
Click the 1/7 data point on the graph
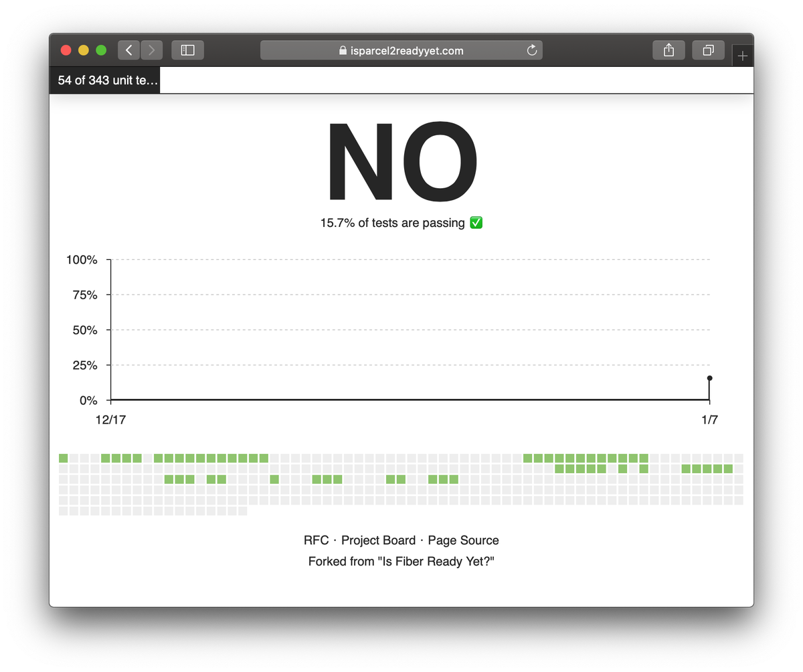pyautogui.click(x=709, y=378)
